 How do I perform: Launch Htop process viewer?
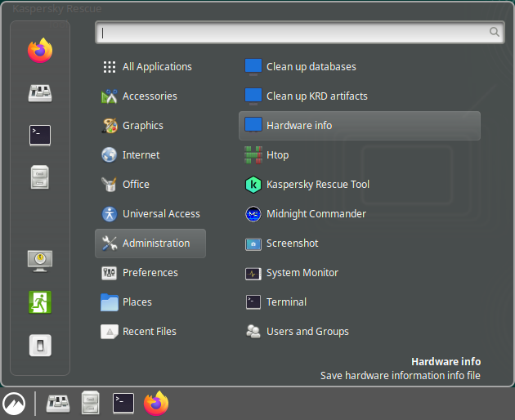(x=277, y=155)
